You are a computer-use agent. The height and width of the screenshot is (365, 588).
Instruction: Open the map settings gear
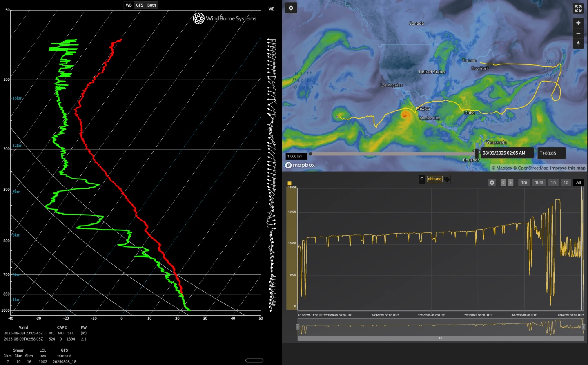[x=291, y=8]
